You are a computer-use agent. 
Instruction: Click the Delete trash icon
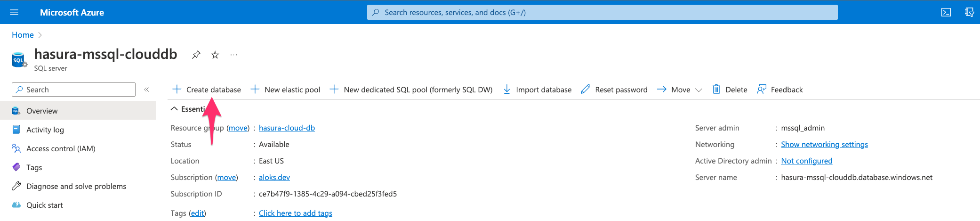716,89
